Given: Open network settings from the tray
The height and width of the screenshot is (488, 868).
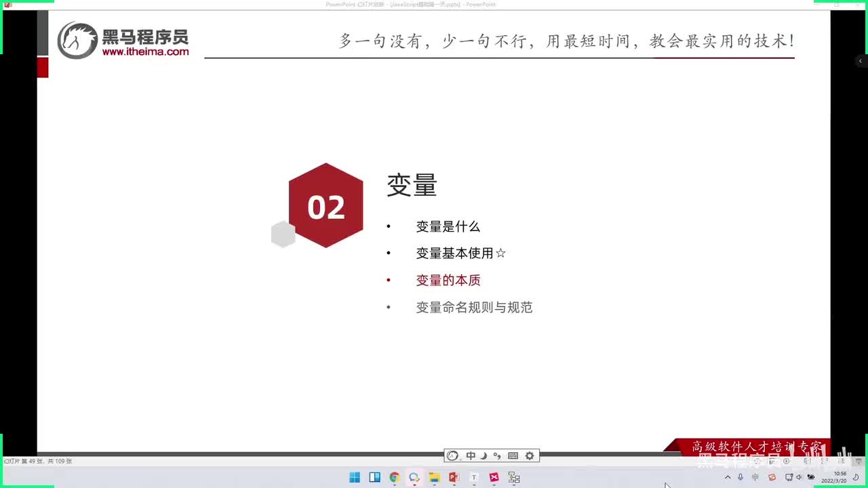Looking at the screenshot, I should 789,477.
